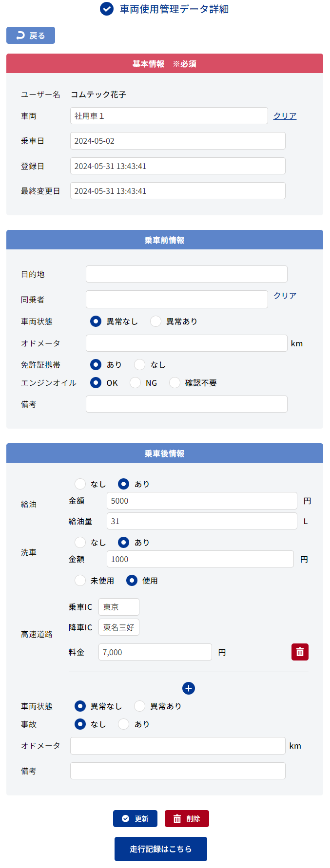Select なし for 給油
This screenshot has width=330, height=868.
click(80, 484)
